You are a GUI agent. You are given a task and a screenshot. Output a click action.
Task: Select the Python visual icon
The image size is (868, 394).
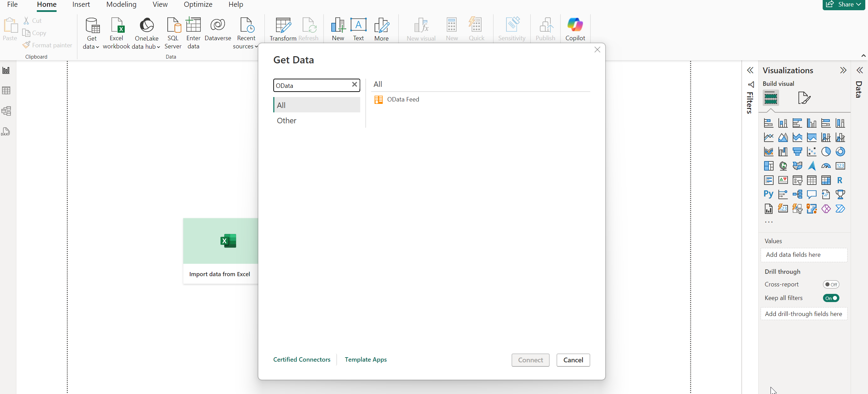click(768, 194)
